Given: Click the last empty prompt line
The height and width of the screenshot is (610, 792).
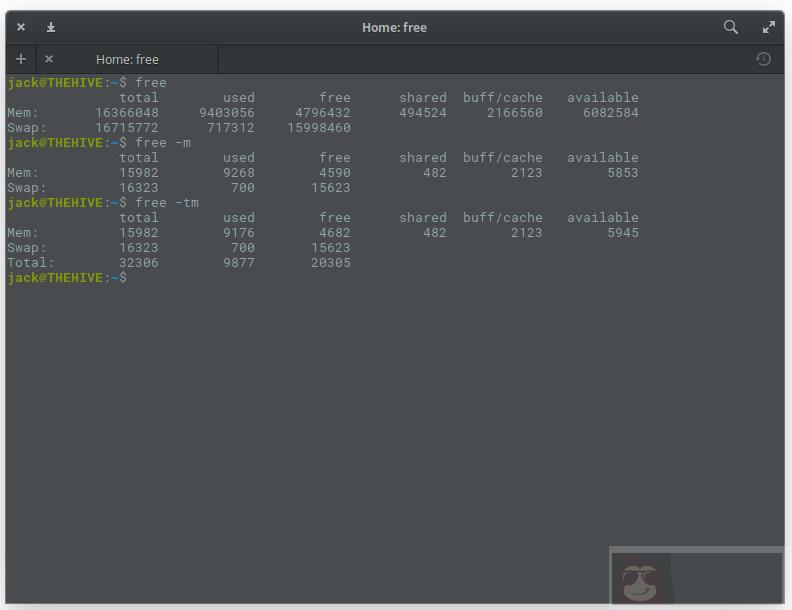Looking at the screenshot, I should pyautogui.click(x=67, y=278).
